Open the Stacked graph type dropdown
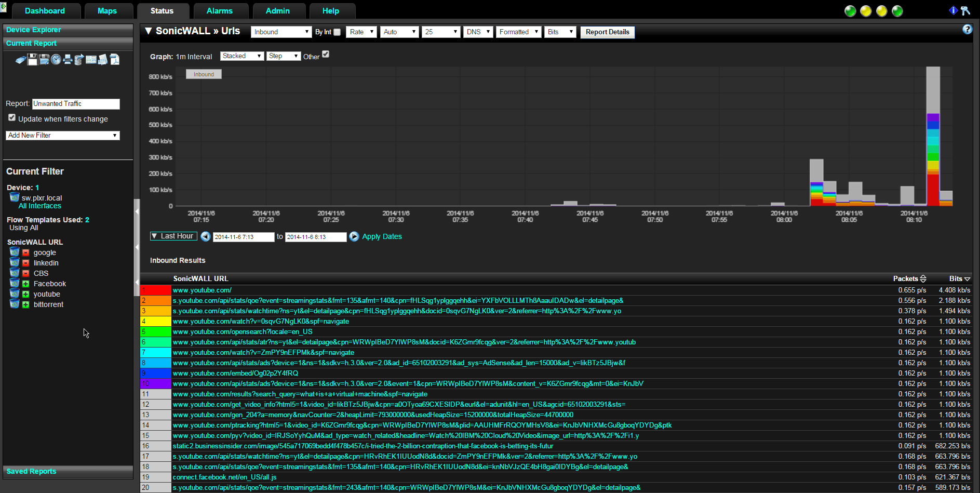The height and width of the screenshot is (493, 980). point(242,56)
